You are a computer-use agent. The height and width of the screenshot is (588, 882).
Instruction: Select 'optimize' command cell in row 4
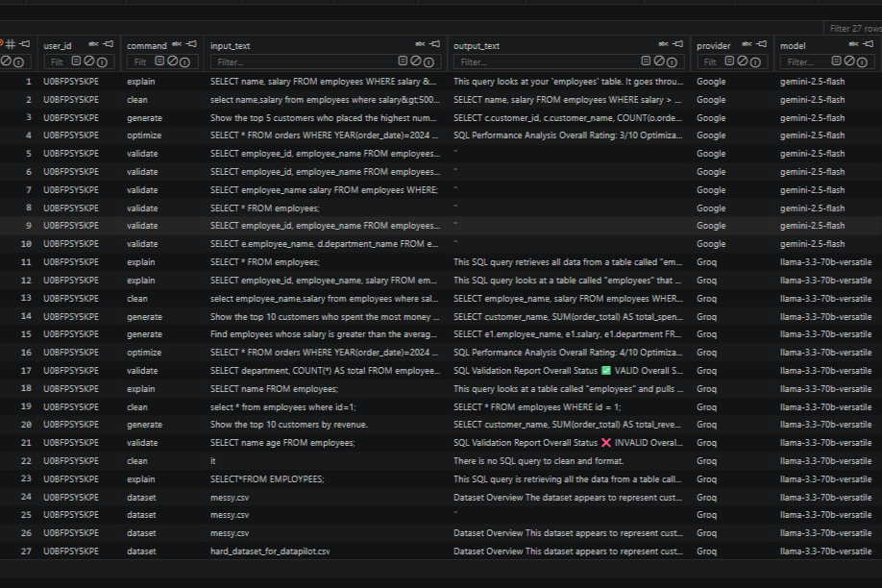coord(144,135)
